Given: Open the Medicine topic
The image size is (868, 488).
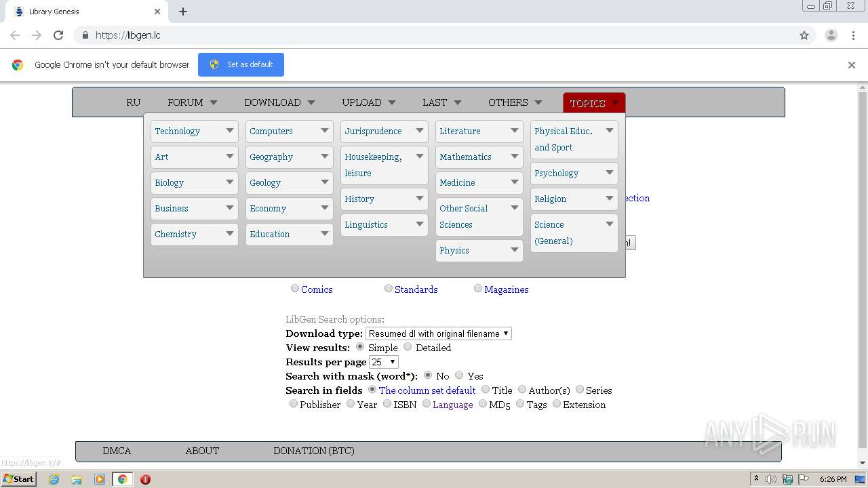Looking at the screenshot, I should point(479,182).
